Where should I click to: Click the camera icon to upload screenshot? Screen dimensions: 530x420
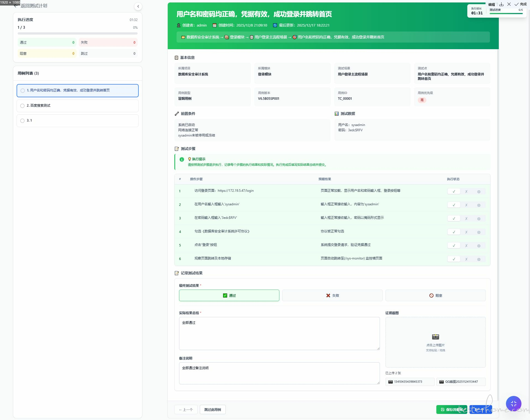[435, 337]
